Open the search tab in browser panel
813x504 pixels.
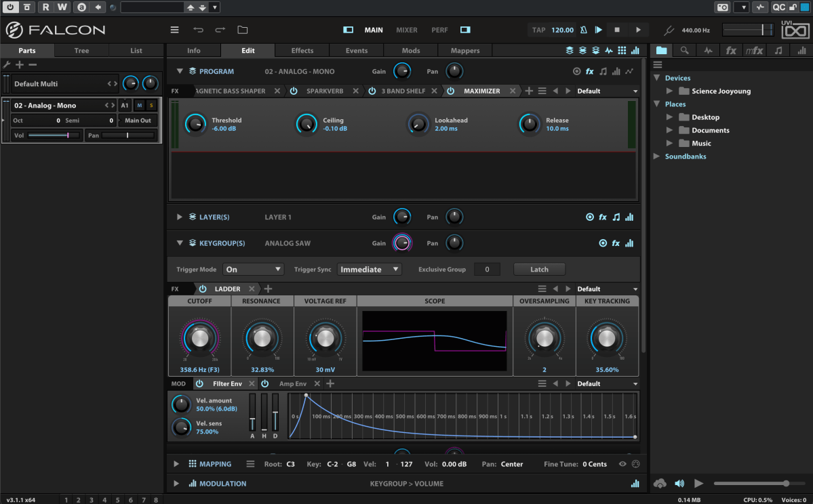pyautogui.click(x=684, y=51)
